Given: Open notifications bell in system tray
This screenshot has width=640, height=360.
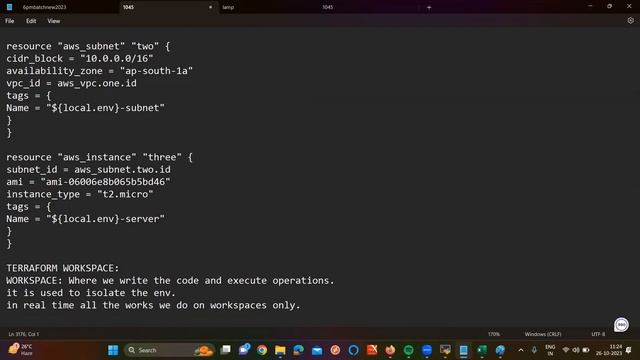Looking at the screenshot, I should [629, 350].
